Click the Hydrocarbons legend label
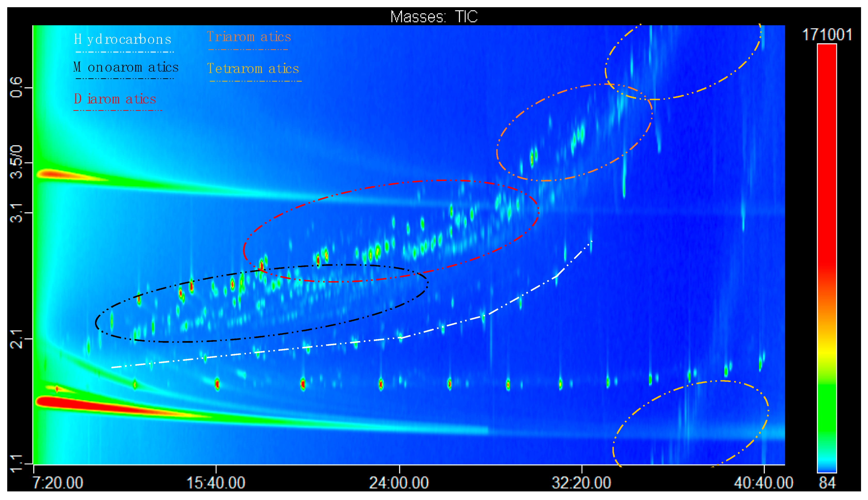 pos(123,39)
